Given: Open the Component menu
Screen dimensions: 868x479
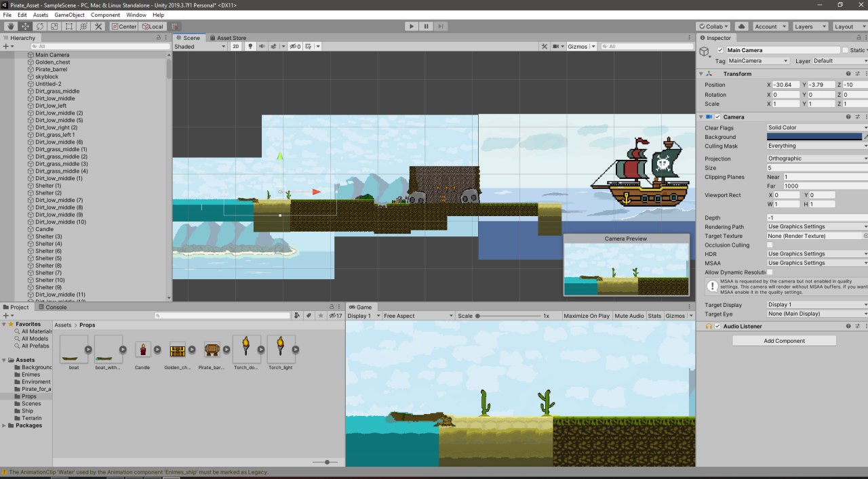Looking at the screenshot, I should click(105, 15).
